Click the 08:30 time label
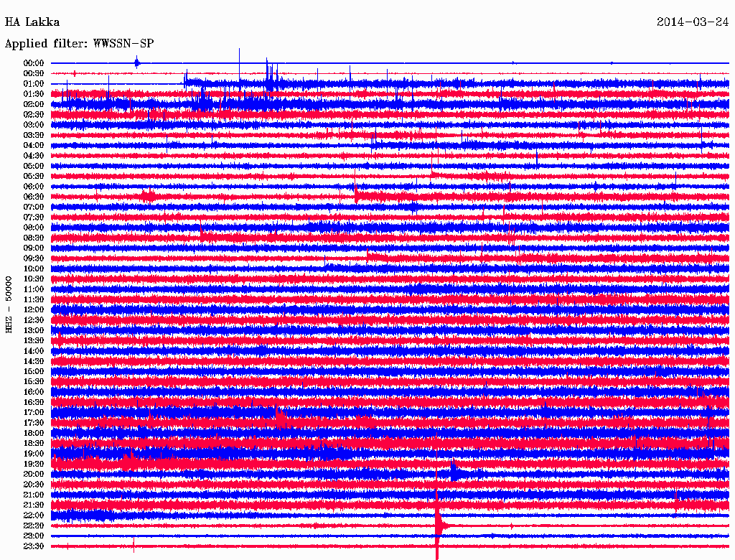Screen dimensions: 735x560 pyautogui.click(x=34, y=238)
